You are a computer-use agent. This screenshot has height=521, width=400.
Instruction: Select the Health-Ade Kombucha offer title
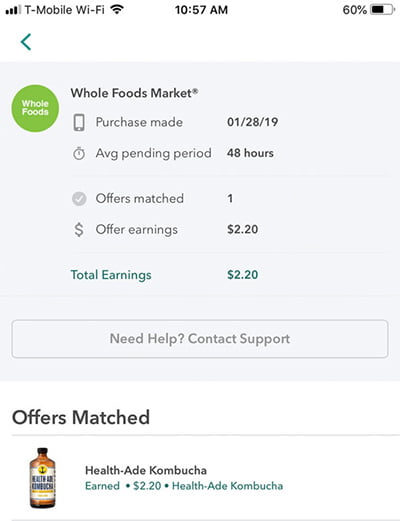click(x=146, y=470)
